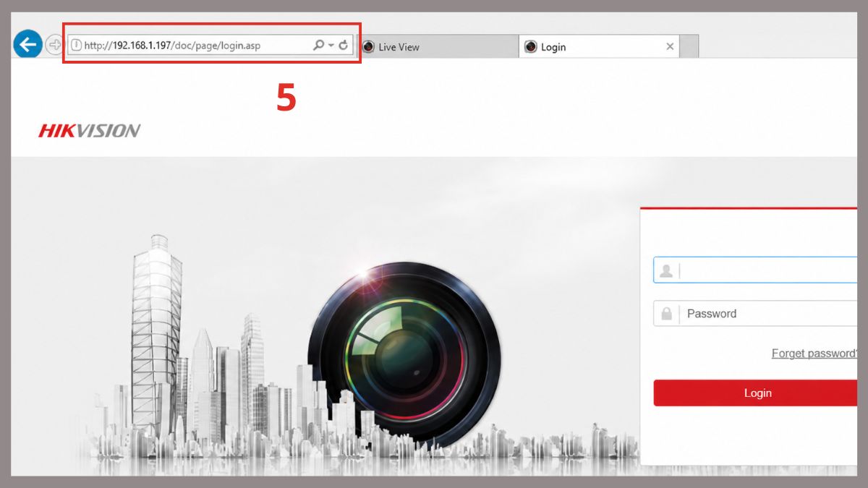The width and height of the screenshot is (868, 488).
Task: Click the camera favicon on Login tab
Action: (530, 46)
